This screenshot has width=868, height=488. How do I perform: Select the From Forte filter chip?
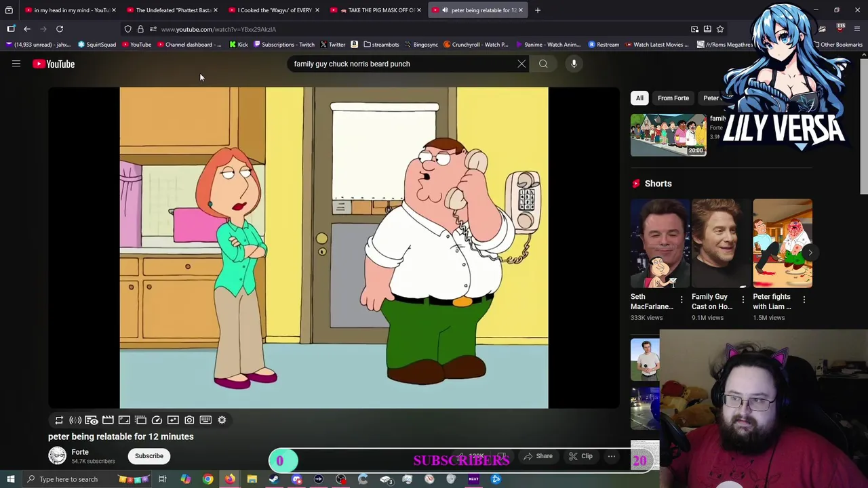tap(673, 98)
